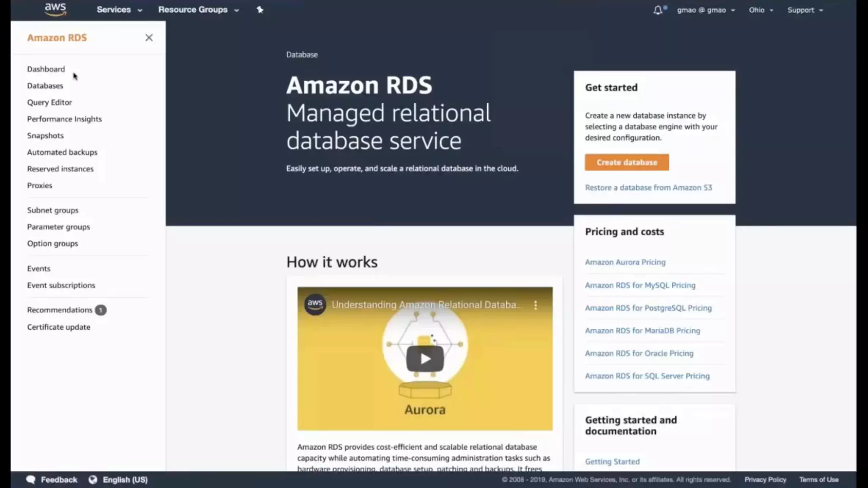Open video options three-dot menu
The image size is (868, 488).
(x=535, y=305)
